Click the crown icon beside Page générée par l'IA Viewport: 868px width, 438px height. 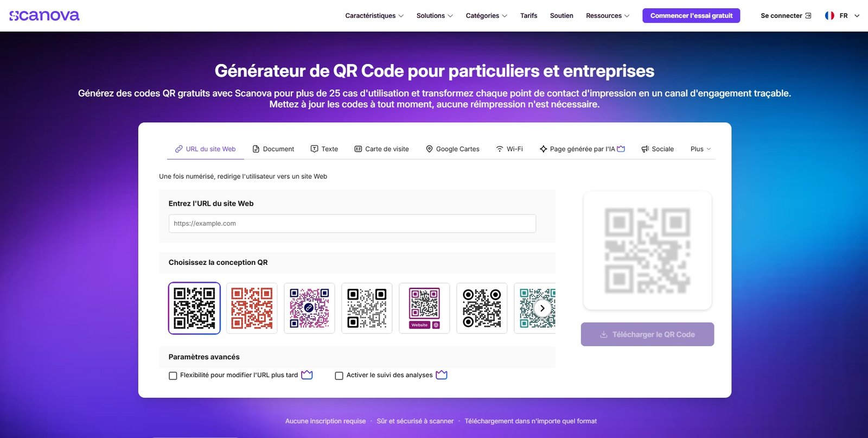pyautogui.click(x=621, y=149)
